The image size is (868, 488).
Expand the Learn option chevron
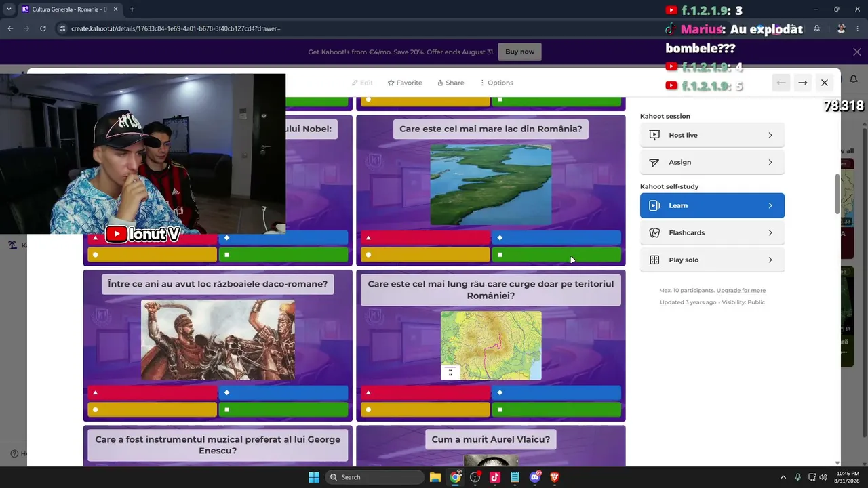coord(770,205)
